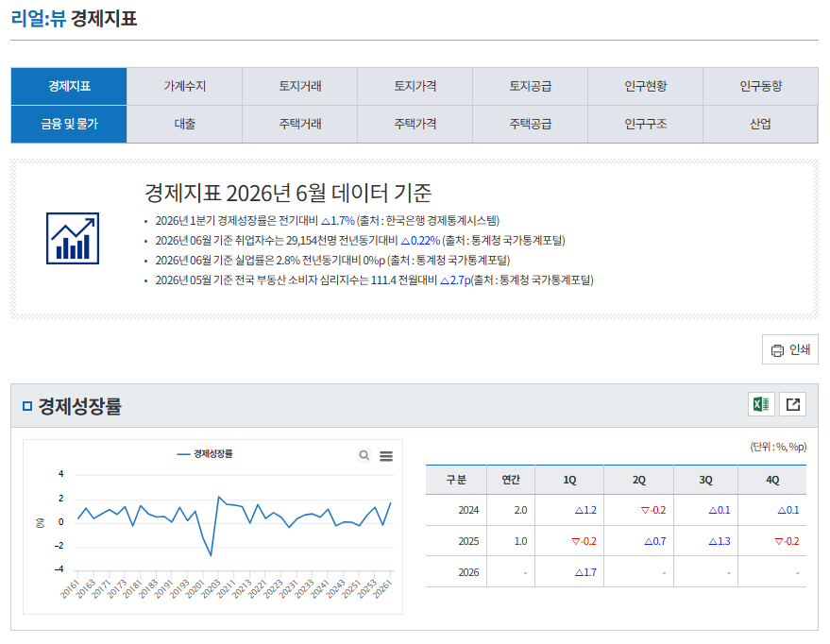Open the 인구동향 tab

tap(761, 86)
